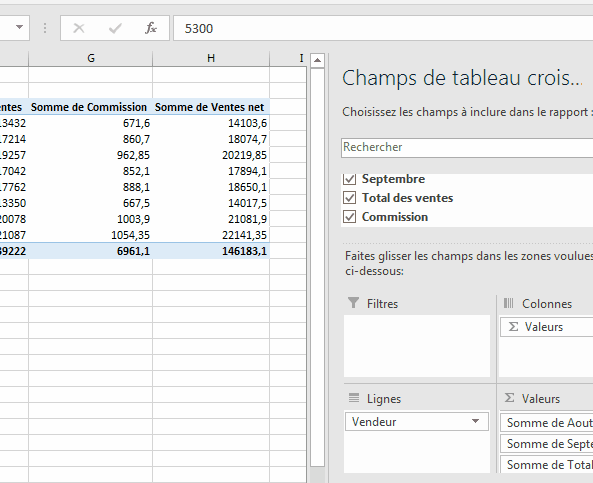Select cell with value 18650,1

[x=211, y=187]
